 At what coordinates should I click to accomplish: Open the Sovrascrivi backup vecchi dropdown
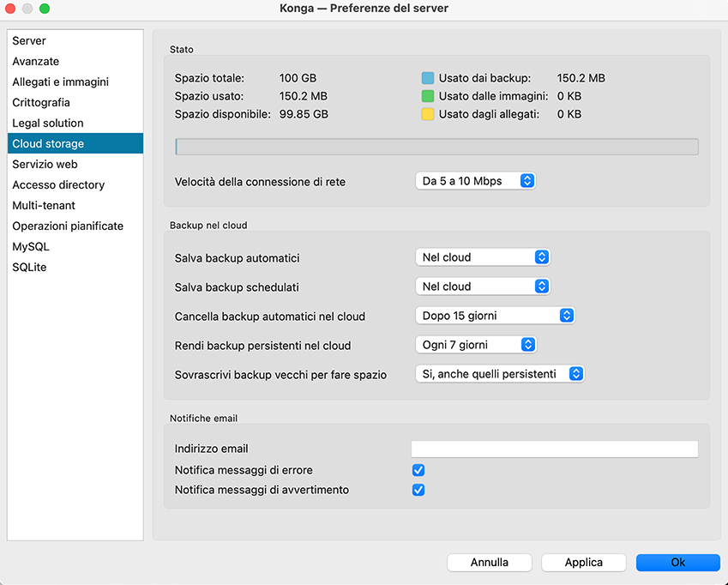click(x=499, y=374)
